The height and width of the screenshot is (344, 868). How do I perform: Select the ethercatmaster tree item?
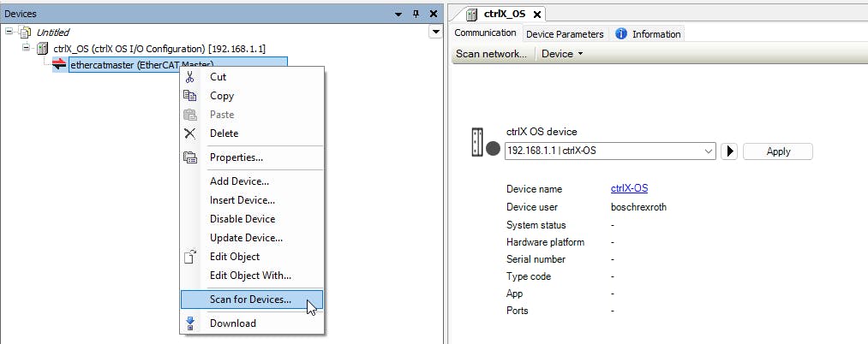177,65
